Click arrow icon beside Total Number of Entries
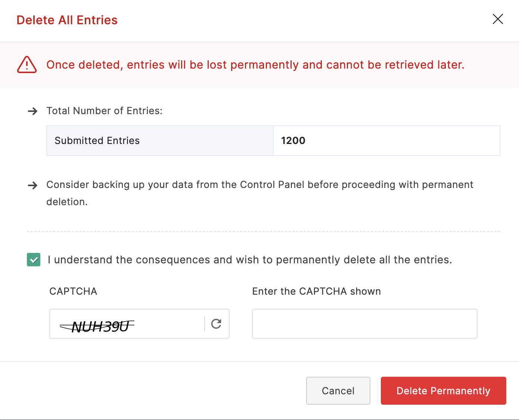This screenshot has height=420, width=519. tap(33, 111)
